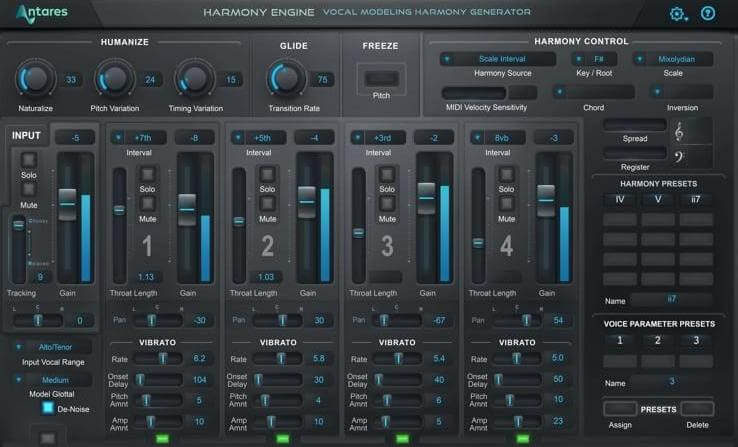738x447 pixels.
Task: Click the Register slider
Action: tap(634, 153)
